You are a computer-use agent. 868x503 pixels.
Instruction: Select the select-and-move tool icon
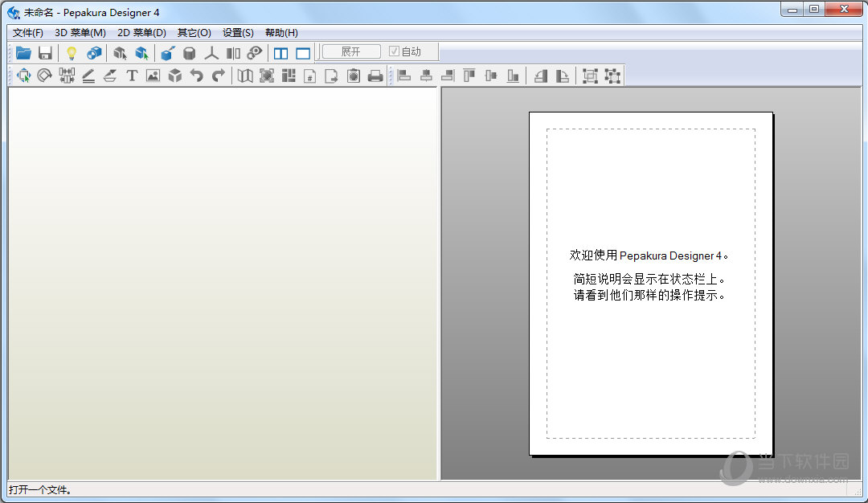[23, 76]
